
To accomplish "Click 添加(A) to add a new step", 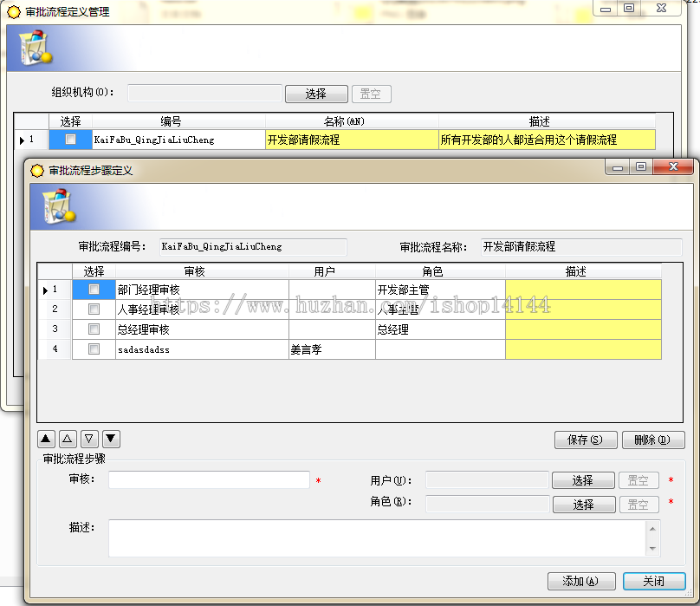I will coord(581,581).
